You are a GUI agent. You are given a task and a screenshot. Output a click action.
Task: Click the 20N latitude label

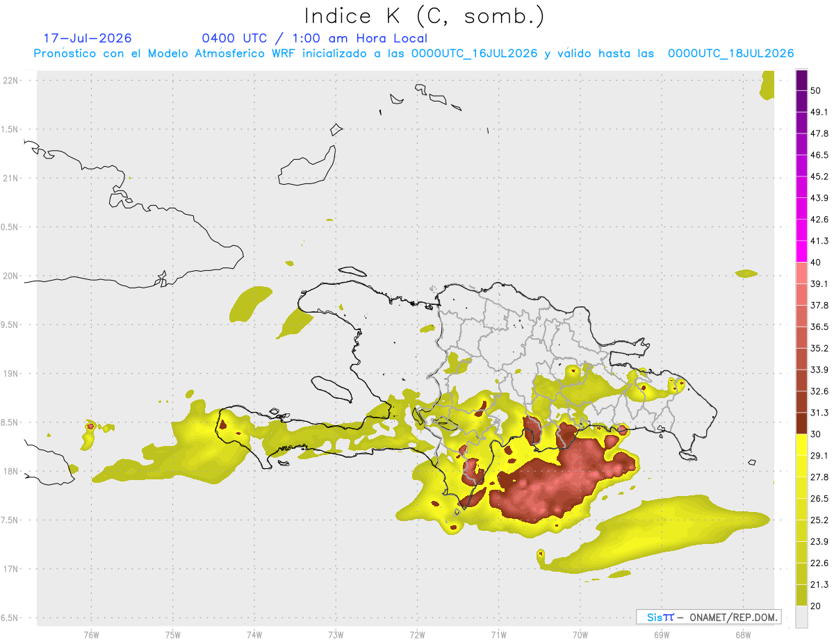pyautogui.click(x=10, y=276)
